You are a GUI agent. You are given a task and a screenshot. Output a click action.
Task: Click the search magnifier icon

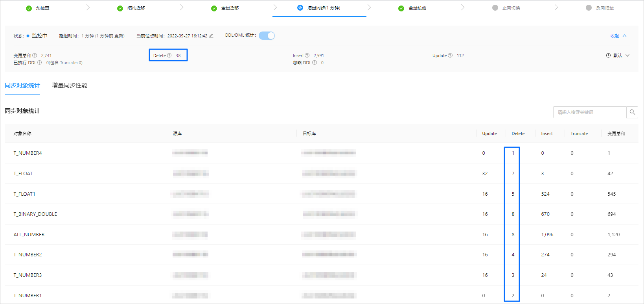632,112
